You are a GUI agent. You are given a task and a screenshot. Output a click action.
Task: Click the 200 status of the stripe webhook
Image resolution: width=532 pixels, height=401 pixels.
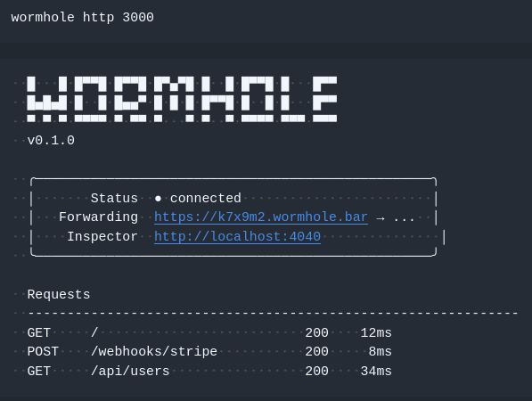tap(317, 352)
